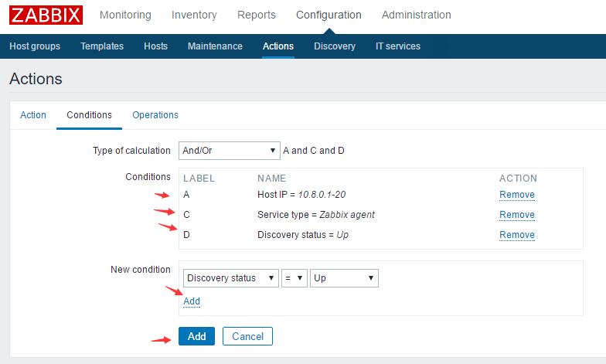Click the ZABBIX logo
Screen dimensions: 606x364
point(46,15)
